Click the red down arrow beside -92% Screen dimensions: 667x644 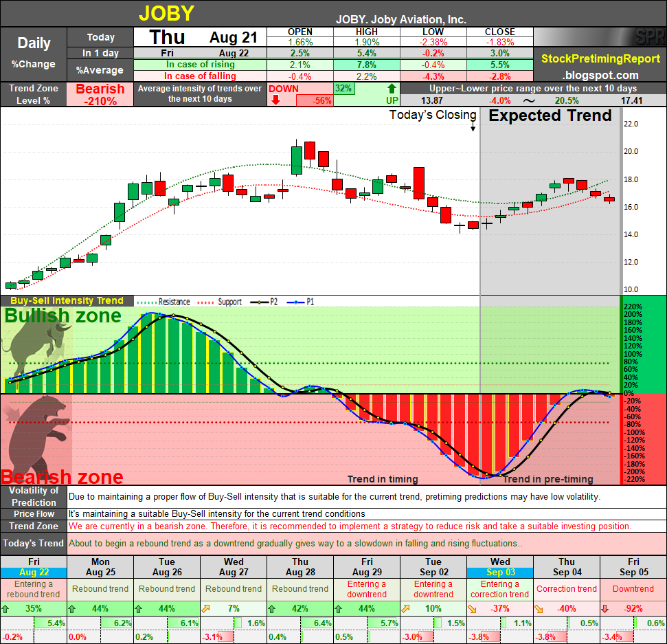605,609
